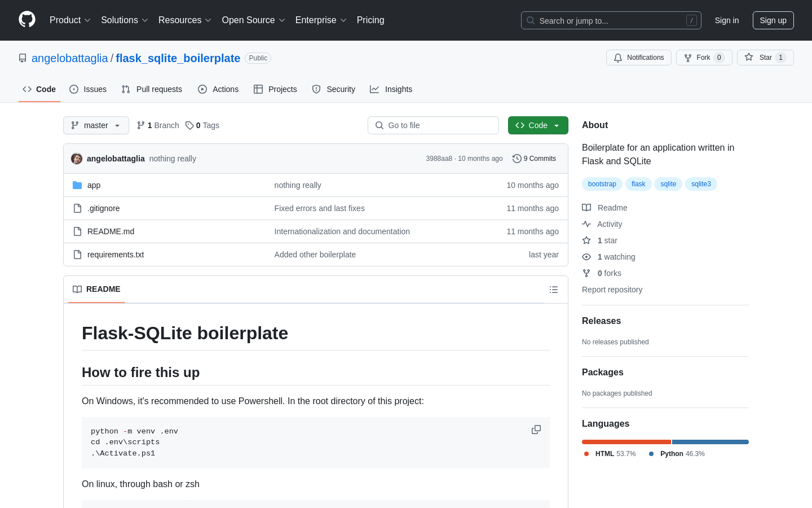This screenshot has height=508, width=812.
Task: Click the star icon button
Action: pos(749,57)
